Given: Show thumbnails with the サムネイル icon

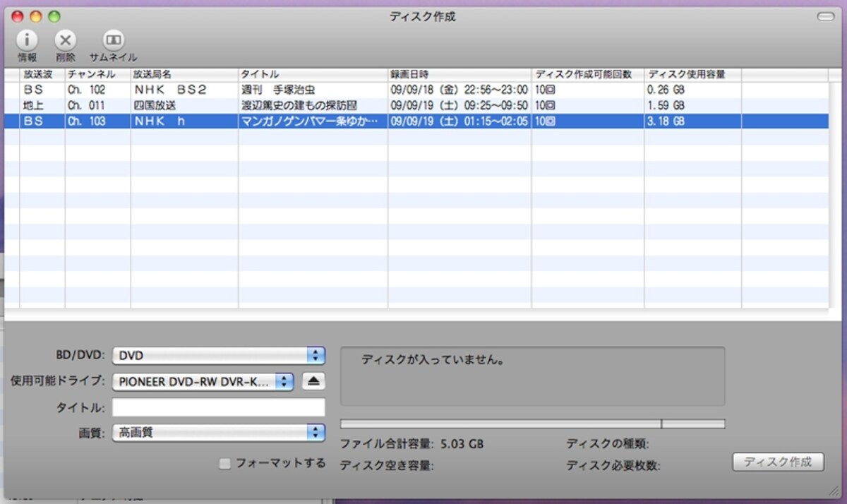Looking at the screenshot, I should [113, 40].
